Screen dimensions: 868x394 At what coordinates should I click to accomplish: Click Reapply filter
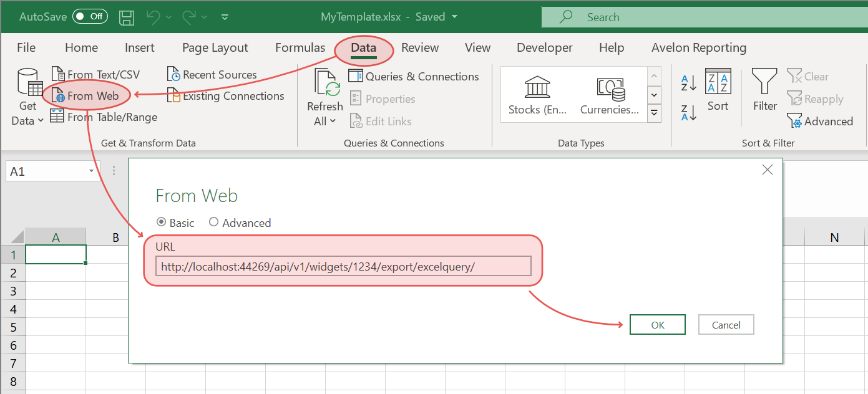coord(815,99)
